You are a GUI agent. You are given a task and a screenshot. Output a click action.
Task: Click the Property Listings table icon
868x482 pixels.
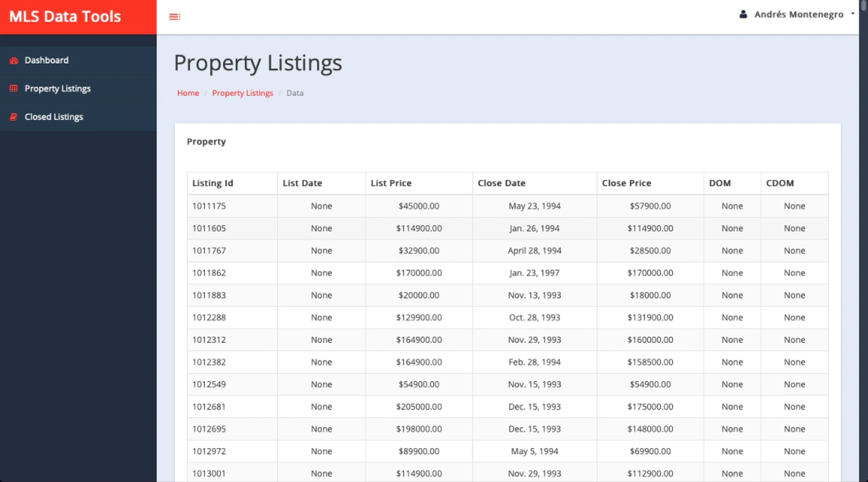click(14, 89)
